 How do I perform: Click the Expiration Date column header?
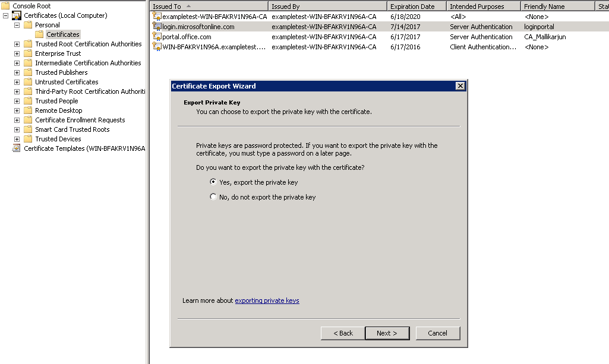point(416,6)
